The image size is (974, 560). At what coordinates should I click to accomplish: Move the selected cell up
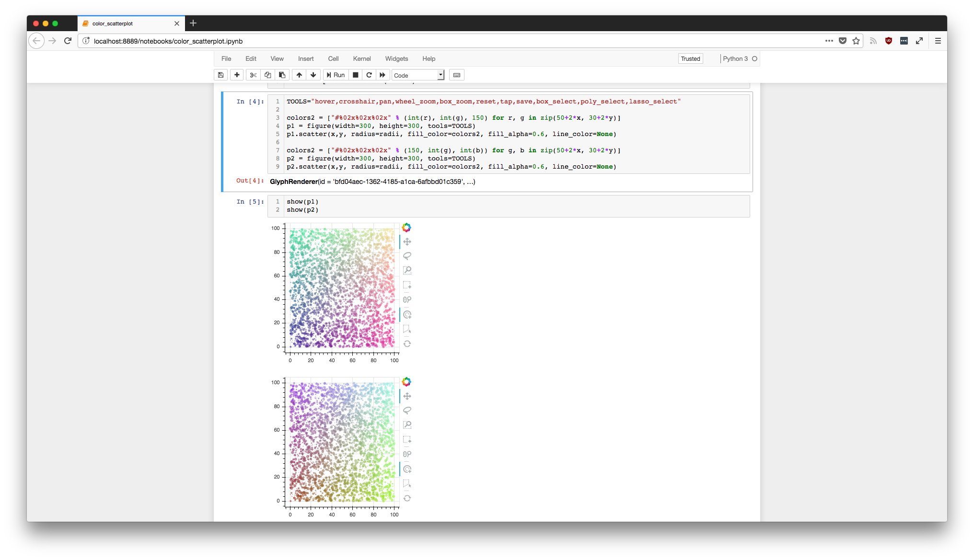(299, 75)
